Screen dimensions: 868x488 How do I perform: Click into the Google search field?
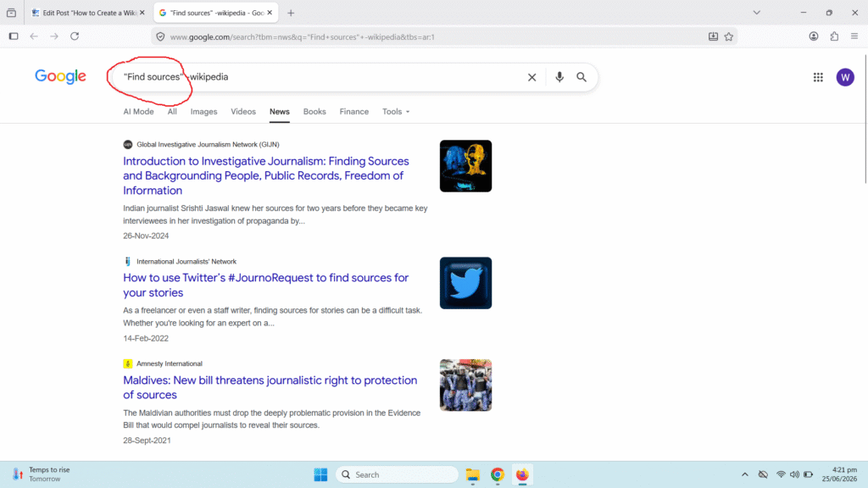click(x=354, y=77)
